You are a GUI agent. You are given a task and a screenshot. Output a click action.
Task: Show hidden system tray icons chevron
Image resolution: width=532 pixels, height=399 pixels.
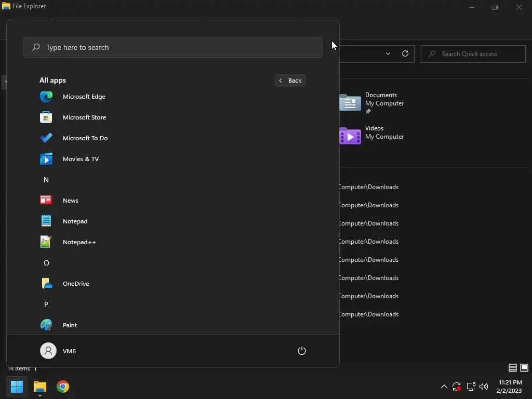coord(444,387)
